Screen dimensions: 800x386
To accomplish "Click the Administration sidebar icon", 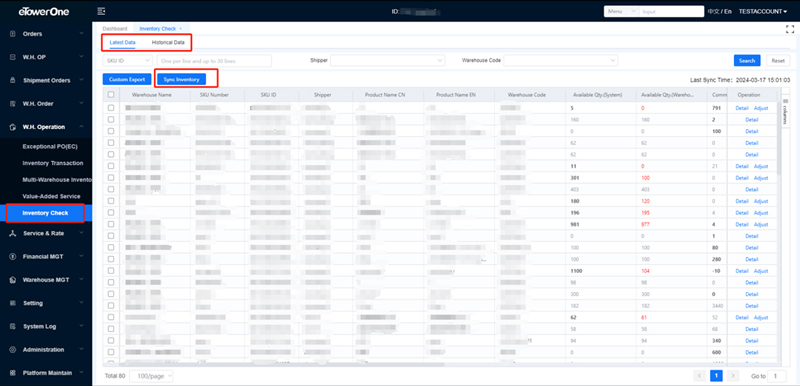I will tap(13, 350).
